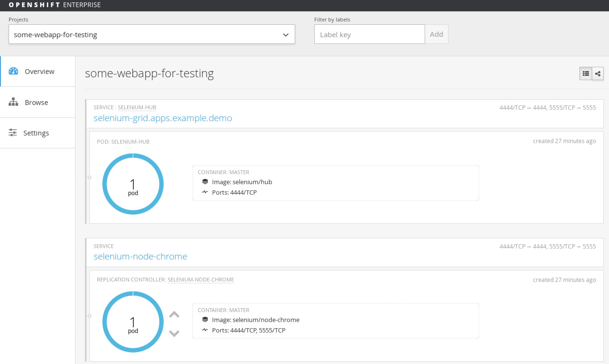Open the Browse menu item
This screenshot has height=364, width=609.
[x=36, y=102]
